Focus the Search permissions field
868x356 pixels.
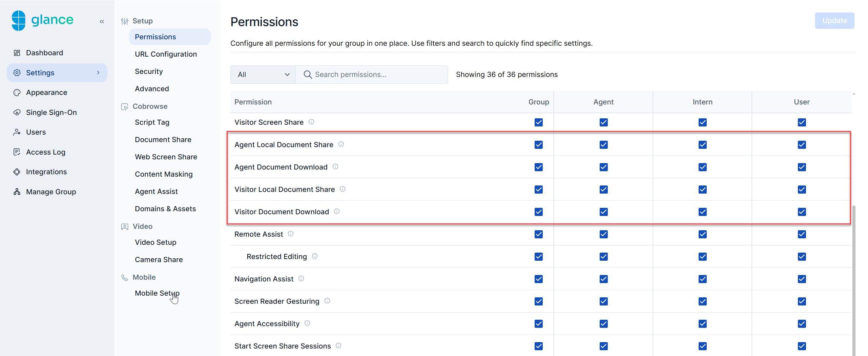[372, 75]
